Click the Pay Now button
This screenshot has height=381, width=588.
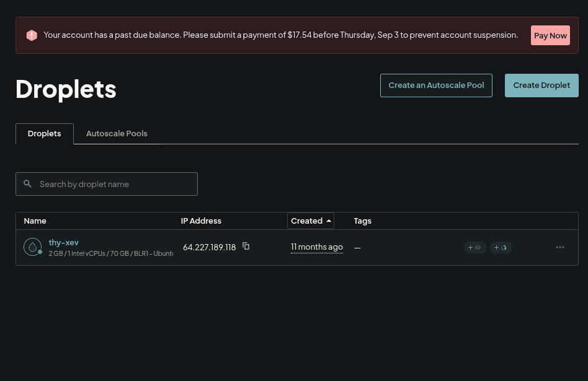(x=550, y=35)
